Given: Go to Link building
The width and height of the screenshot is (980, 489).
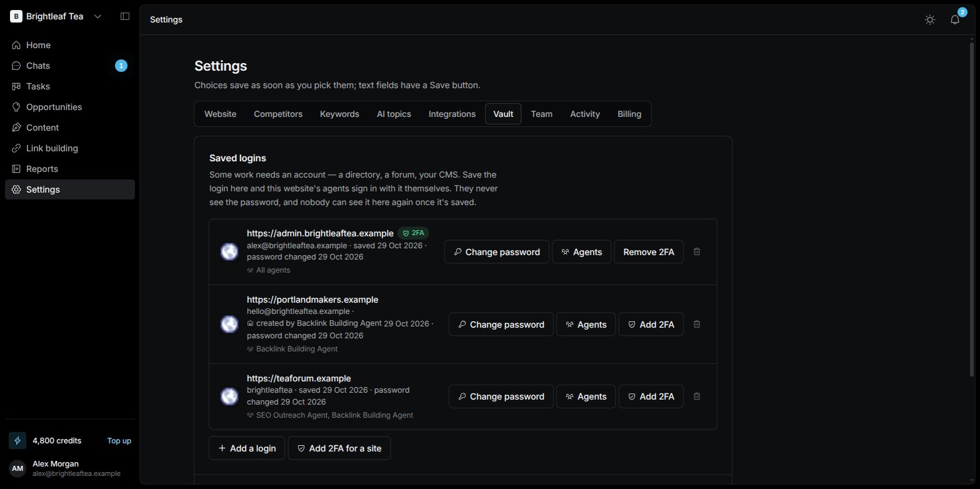Looking at the screenshot, I should click(x=70, y=148).
